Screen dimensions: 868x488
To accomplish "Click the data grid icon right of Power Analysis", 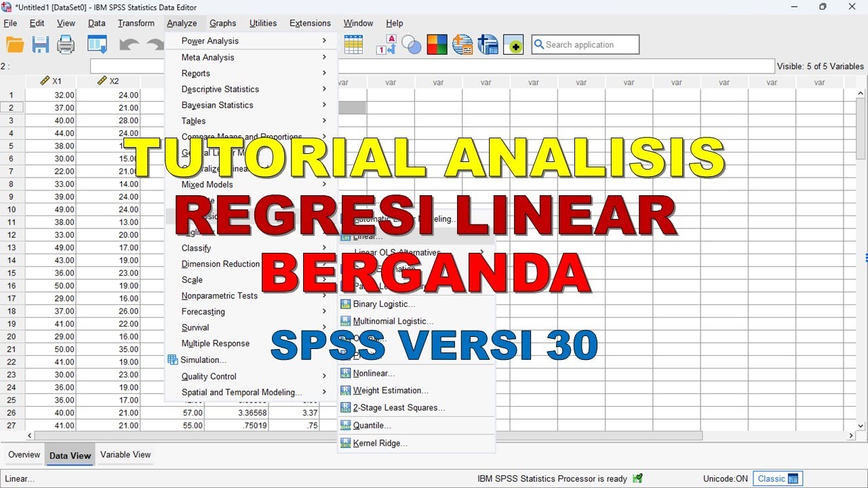I will pyautogui.click(x=353, y=45).
